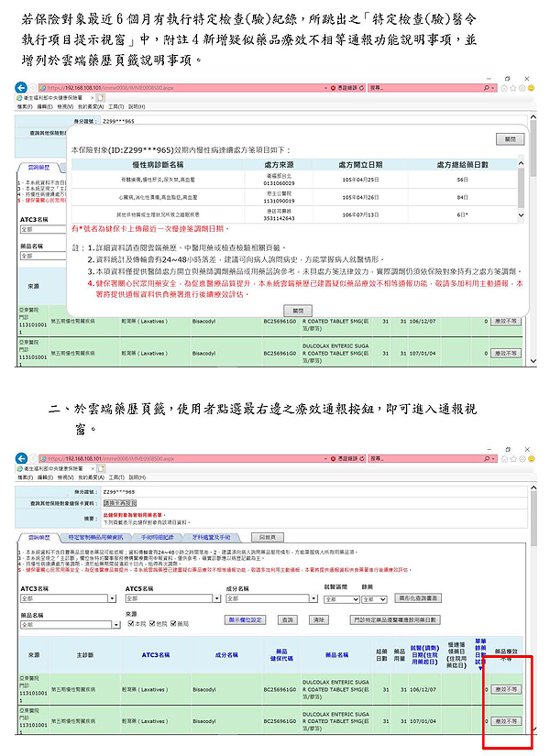
Task: Toggle the 他院 source checkbox
Action: [x=152, y=623]
